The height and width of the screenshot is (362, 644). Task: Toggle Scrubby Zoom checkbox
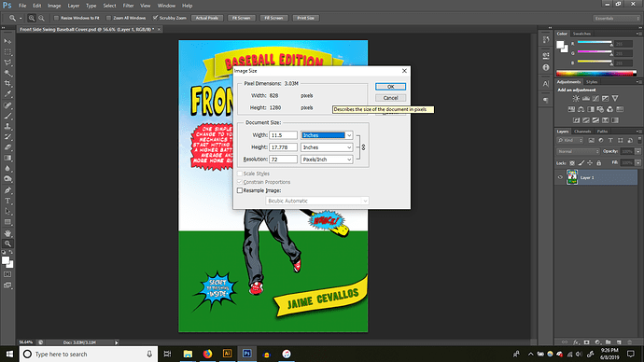pos(155,18)
